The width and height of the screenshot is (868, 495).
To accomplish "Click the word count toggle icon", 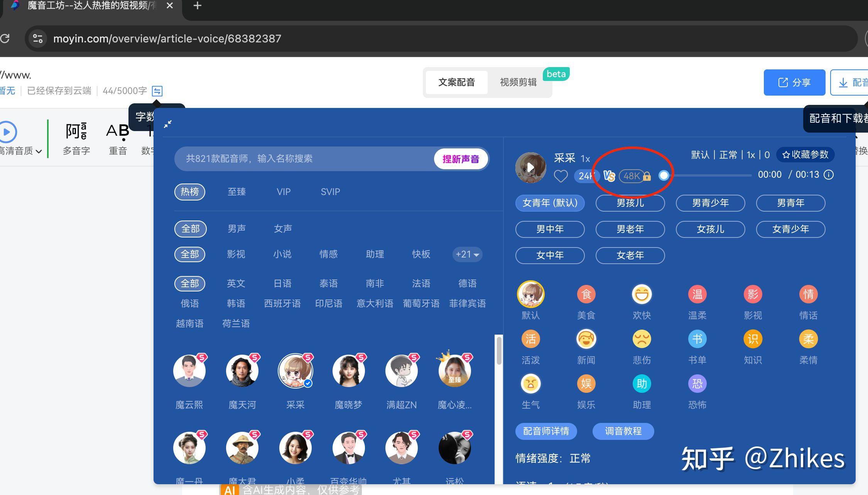I will pyautogui.click(x=157, y=91).
